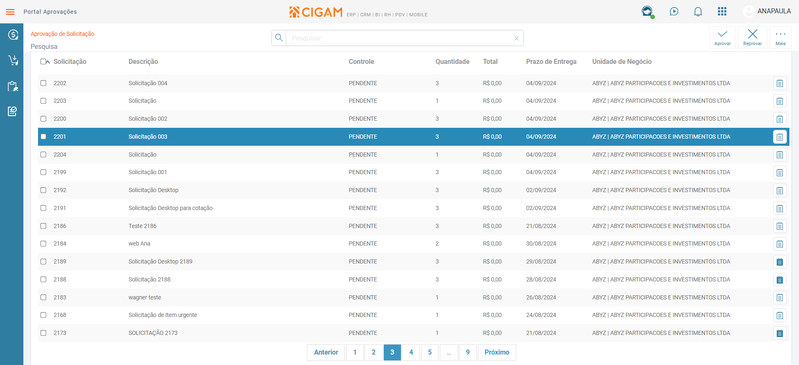
Task: Check the box for request 2199
Action: pyautogui.click(x=43, y=172)
